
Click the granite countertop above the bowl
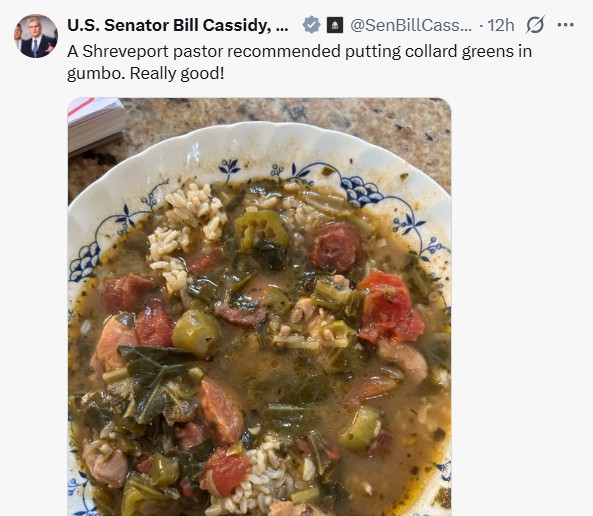(x=287, y=113)
